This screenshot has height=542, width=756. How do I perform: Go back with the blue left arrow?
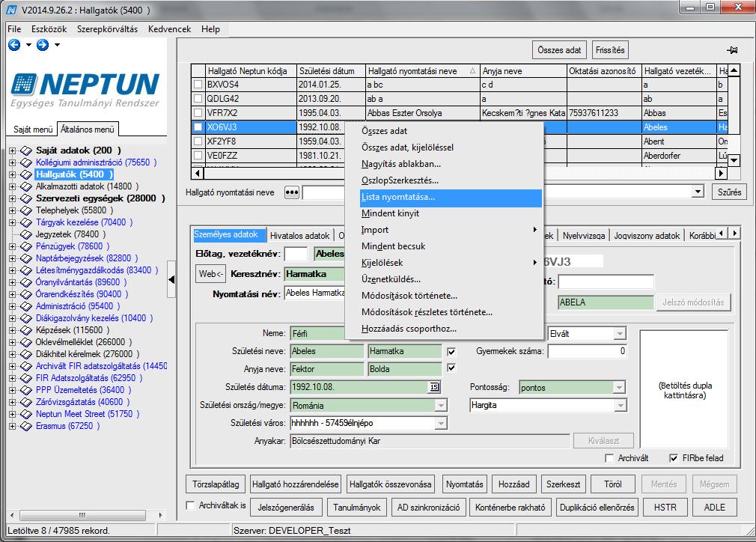tap(14, 45)
